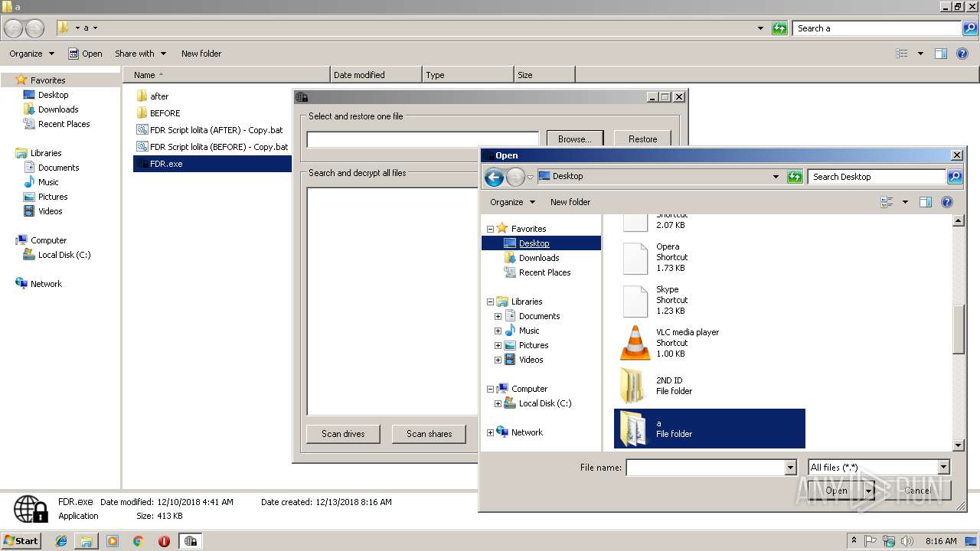Select Downloads in Open dialog Favorites
Image resolution: width=980 pixels, height=551 pixels.
coord(539,258)
